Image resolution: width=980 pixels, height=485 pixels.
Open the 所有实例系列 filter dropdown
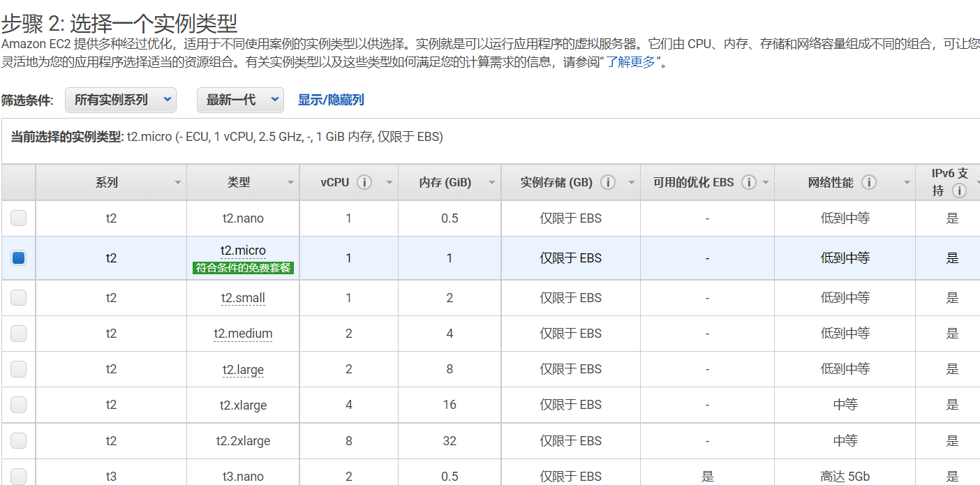click(121, 100)
